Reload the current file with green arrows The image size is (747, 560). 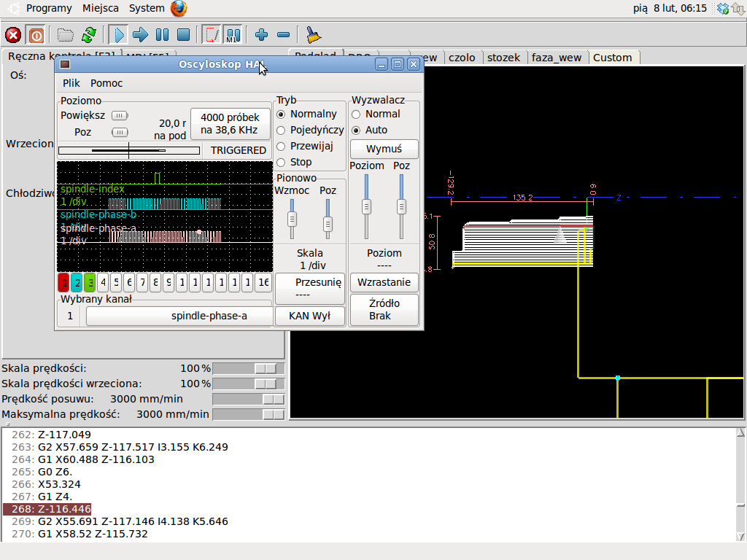pyautogui.click(x=89, y=35)
